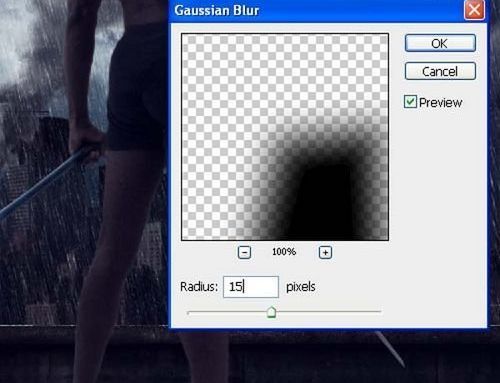Close the Gaussian Blur dialog
Screen dimensions: 500x383
coord(474,10)
